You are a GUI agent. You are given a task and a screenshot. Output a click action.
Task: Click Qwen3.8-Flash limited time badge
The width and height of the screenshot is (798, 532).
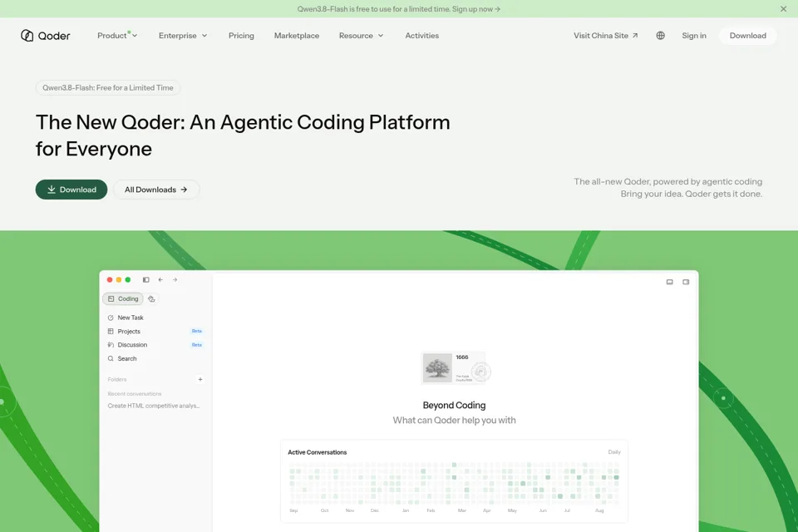pos(108,87)
